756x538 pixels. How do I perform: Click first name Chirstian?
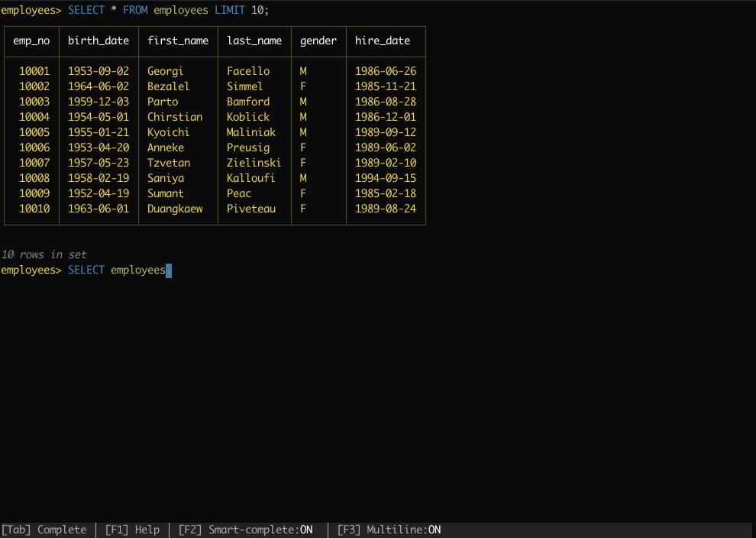pos(175,117)
